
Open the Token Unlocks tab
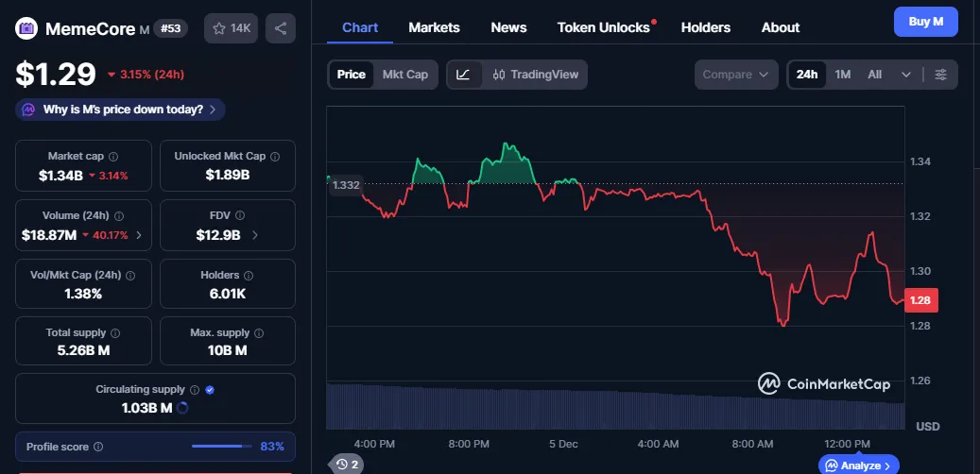tap(604, 27)
